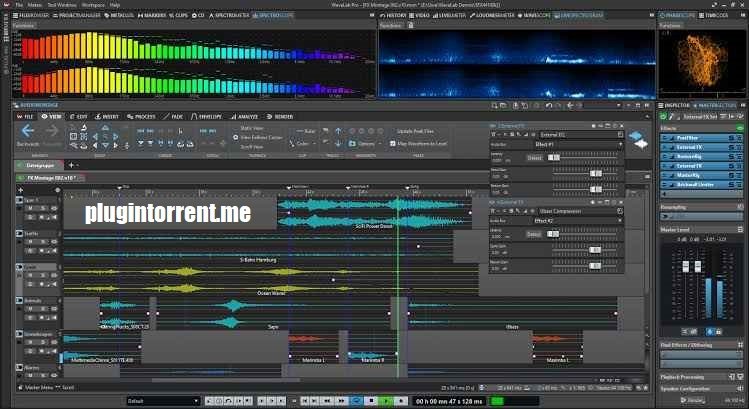The width and height of the screenshot is (749, 409).
Task: Open the ENVELOPE ribbon tab
Action: [x=206, y=117]
